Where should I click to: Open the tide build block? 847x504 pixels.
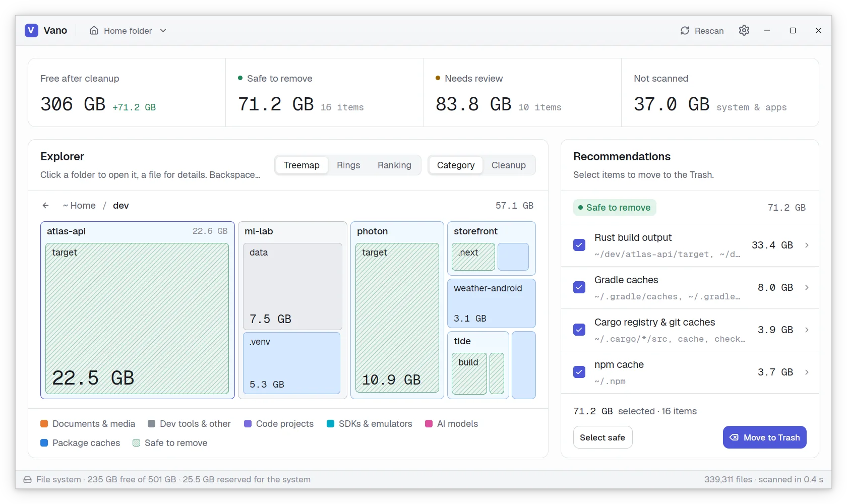click(469, 373)
